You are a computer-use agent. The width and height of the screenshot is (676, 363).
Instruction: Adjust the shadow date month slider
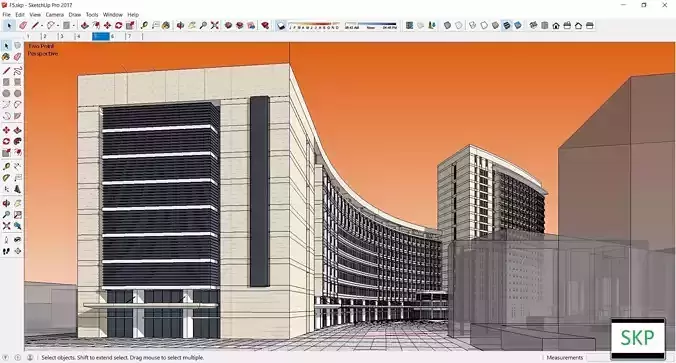314,26
